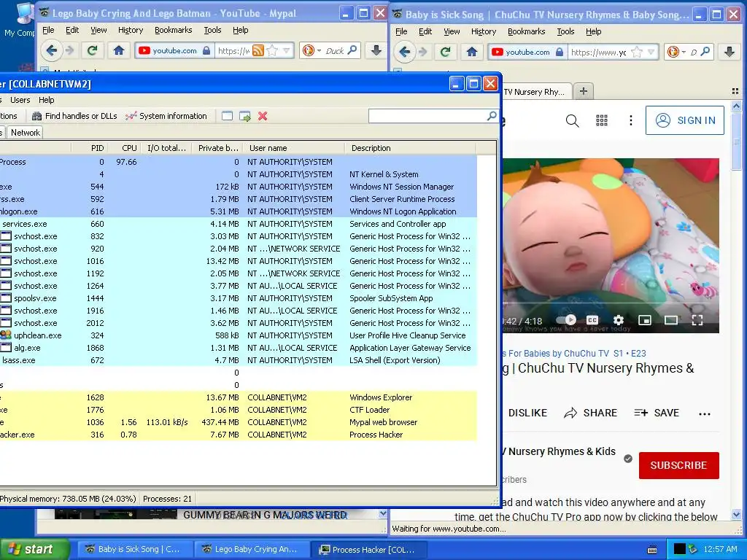Open address bar dropdown in Lego Baby window
The image size is (747, 560).
(286, 50)
